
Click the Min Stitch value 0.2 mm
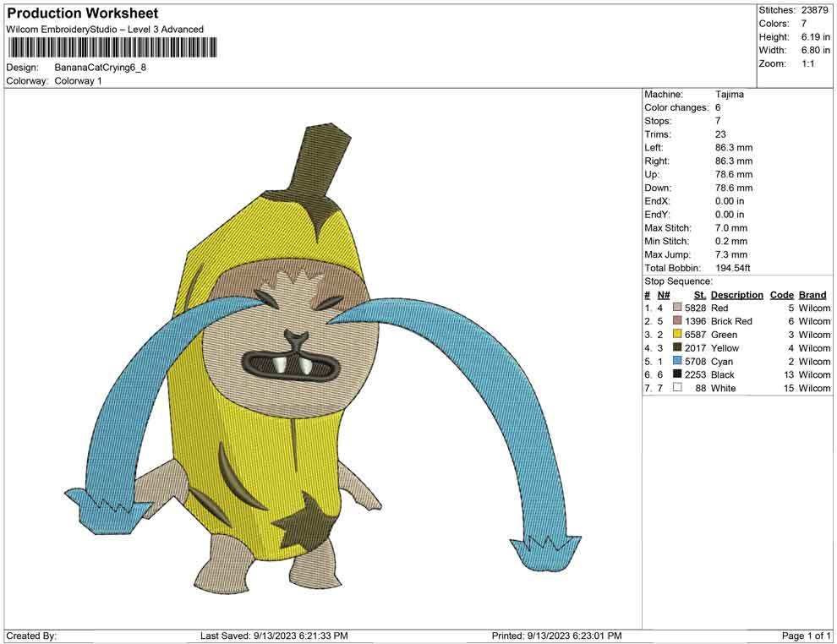[x=730, y=241]
